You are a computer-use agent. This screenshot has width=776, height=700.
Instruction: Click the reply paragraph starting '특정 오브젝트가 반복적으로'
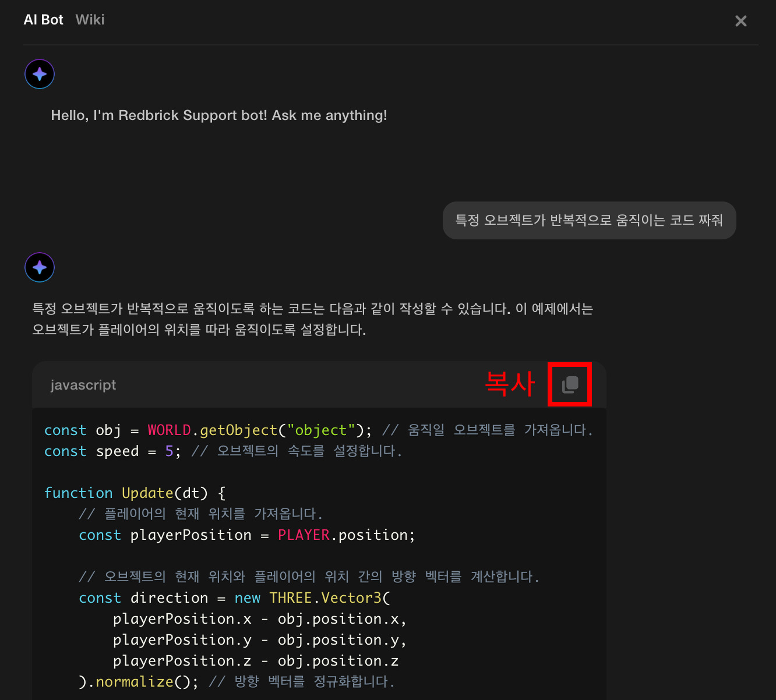[313, 319]
